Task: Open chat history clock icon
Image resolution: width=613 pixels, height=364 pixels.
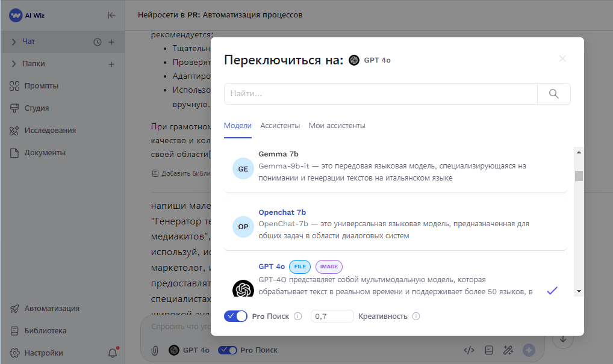Action: [x=98, y=42]
